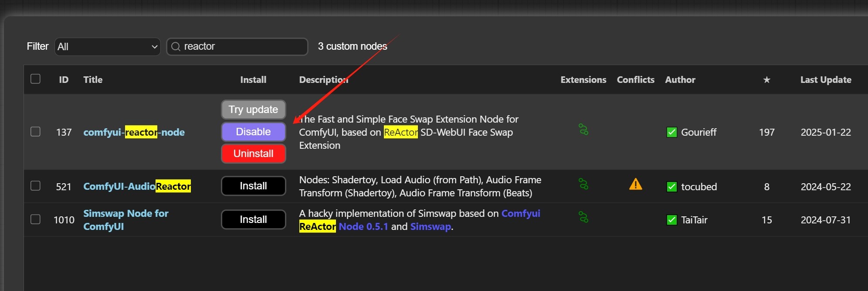
Task: Click the '3 custom nodes' count label
Action: tap(353, 46)
